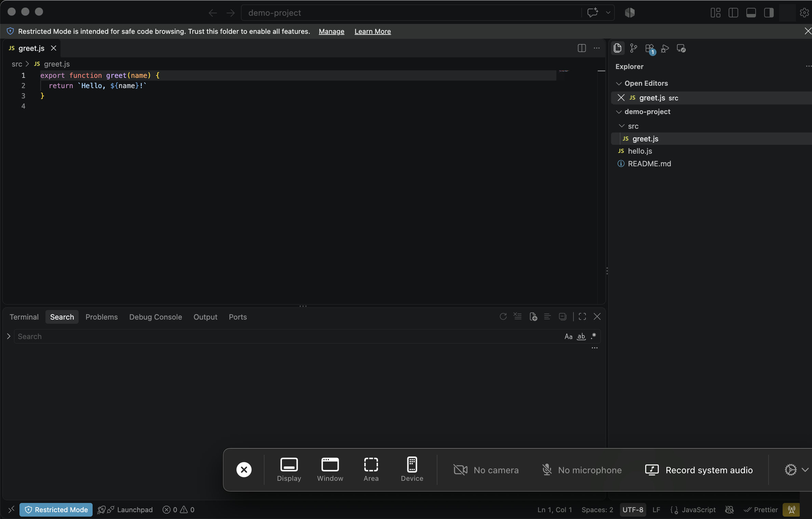Click the view as tree icon
The image size is (812, 519).
click(547, 317)
